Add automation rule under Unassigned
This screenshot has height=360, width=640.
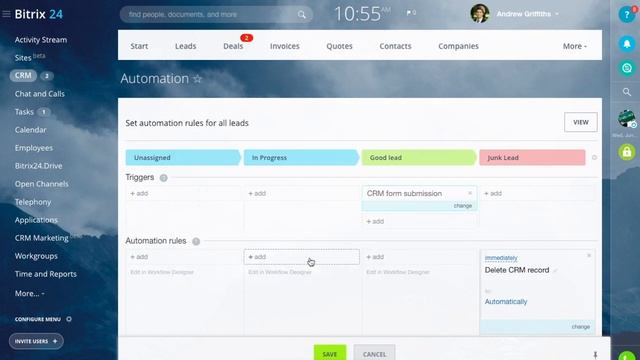pos(139,257)
